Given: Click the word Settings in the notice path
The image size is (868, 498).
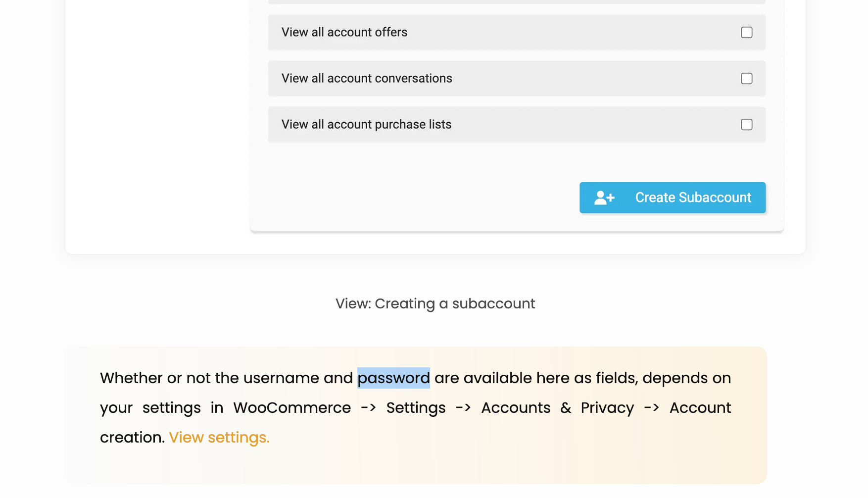Looking at the screenshot, I should click(x=416, y=408).
